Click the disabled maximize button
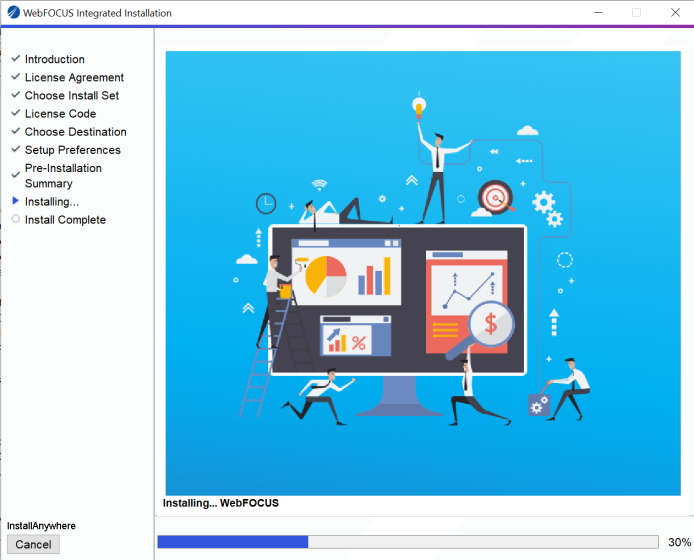The height and width of the screenshot is (560, 694). click(x=636, y=12)
